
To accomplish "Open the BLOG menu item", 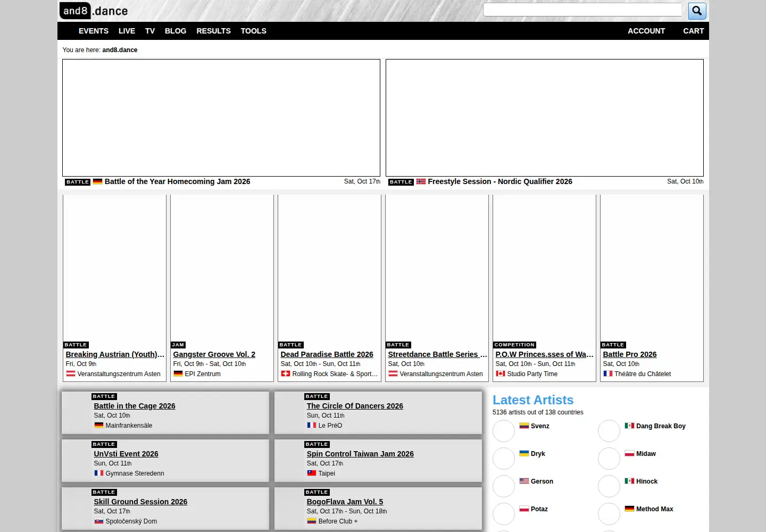I will click(176, 31).
